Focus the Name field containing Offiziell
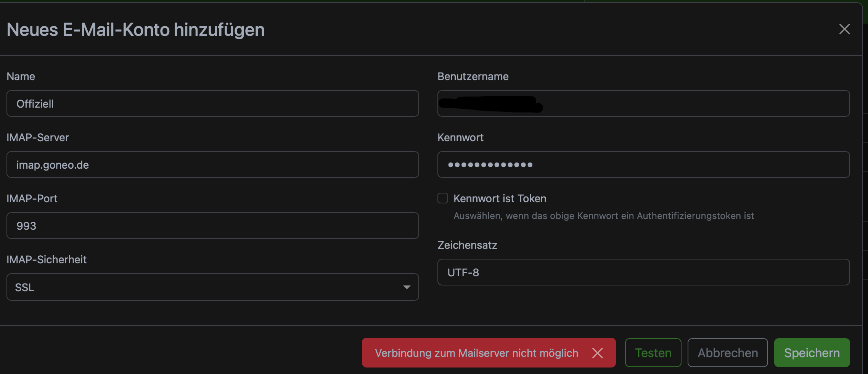Image resolution: width=868 pixels, height=374 pixels. (x=212, y=103)
